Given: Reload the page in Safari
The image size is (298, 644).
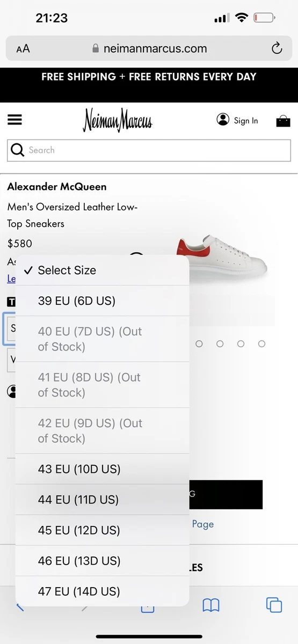Looking at the screenshot, I should click(277, 49).
